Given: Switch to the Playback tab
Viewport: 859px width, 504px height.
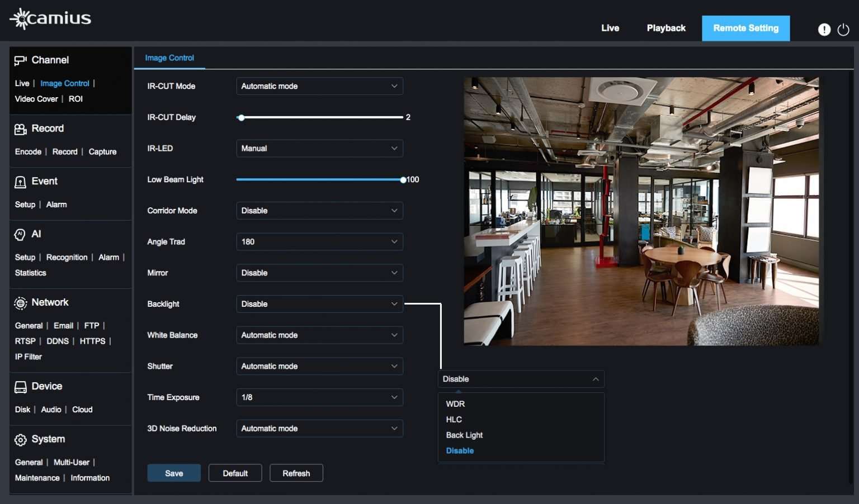Looking at the screenshot, I should point(666,28).
